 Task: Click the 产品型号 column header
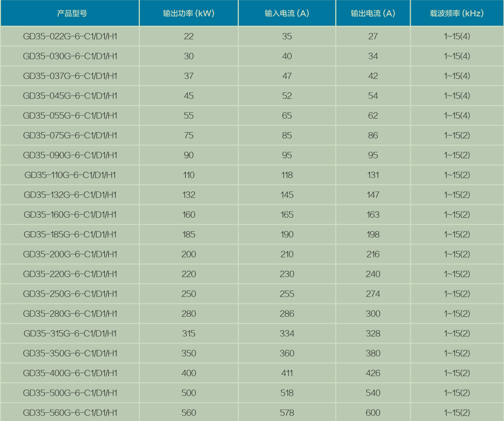click(70, 13)
